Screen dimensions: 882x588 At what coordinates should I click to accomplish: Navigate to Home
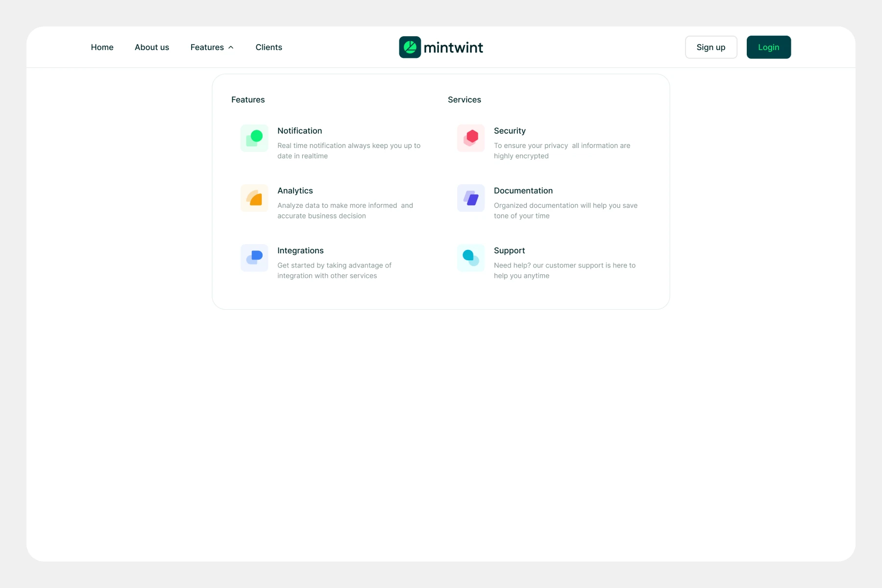102,47
